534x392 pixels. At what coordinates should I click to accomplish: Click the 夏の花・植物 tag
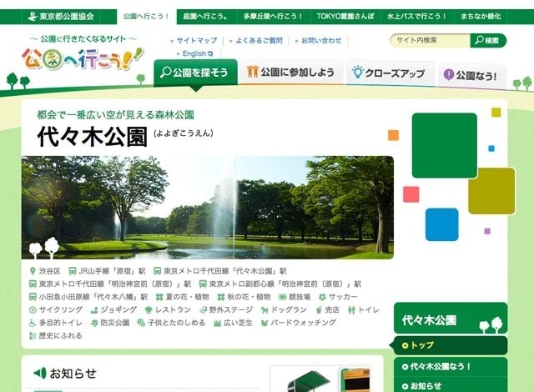pyautogui.click(x=182, y=297)
